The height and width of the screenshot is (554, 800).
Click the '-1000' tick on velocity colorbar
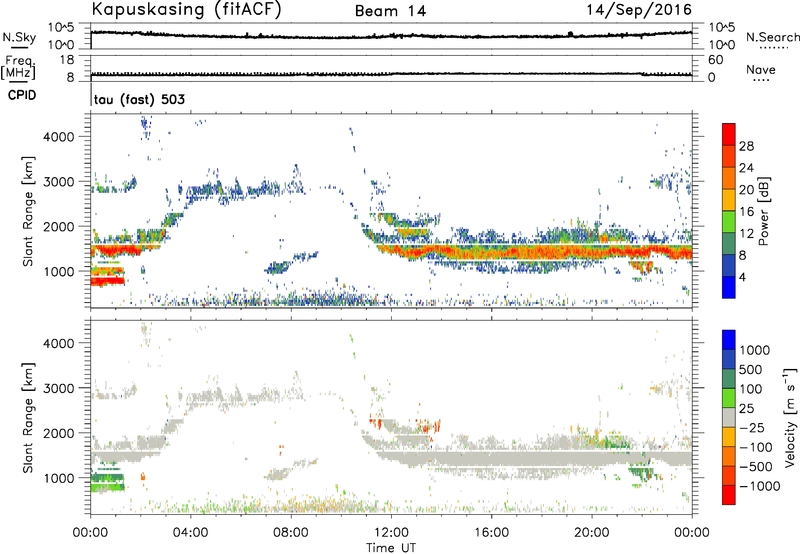[759, 486]
